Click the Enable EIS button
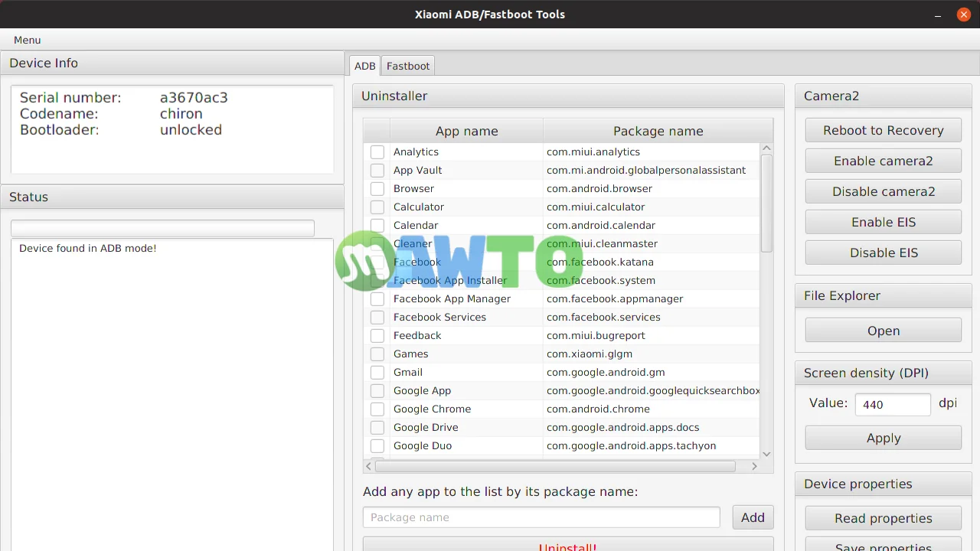The width and height of the screenshot is (980, 551). coord(884,222)
